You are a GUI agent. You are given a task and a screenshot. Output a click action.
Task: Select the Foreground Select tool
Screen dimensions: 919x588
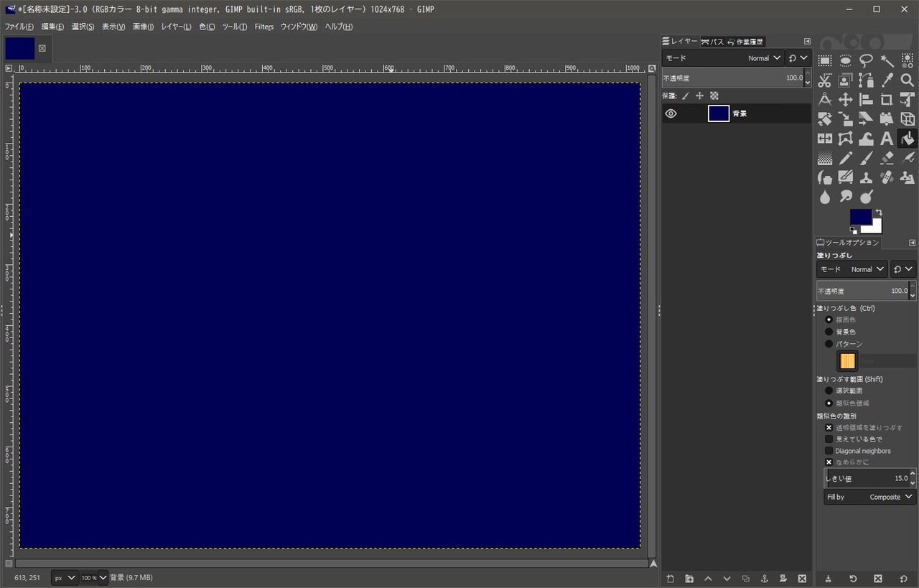(x=846, y=80)
